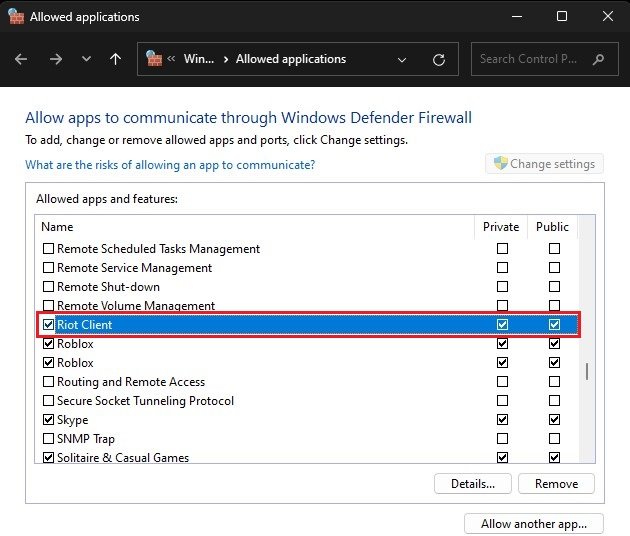The width and height of the screenshot is (630, 536).
Task: Open the app communication risks link
Action: click(170, 165)
